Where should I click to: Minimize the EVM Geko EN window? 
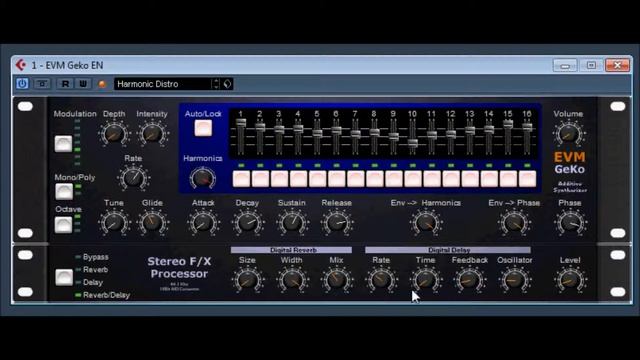point(565,65)
